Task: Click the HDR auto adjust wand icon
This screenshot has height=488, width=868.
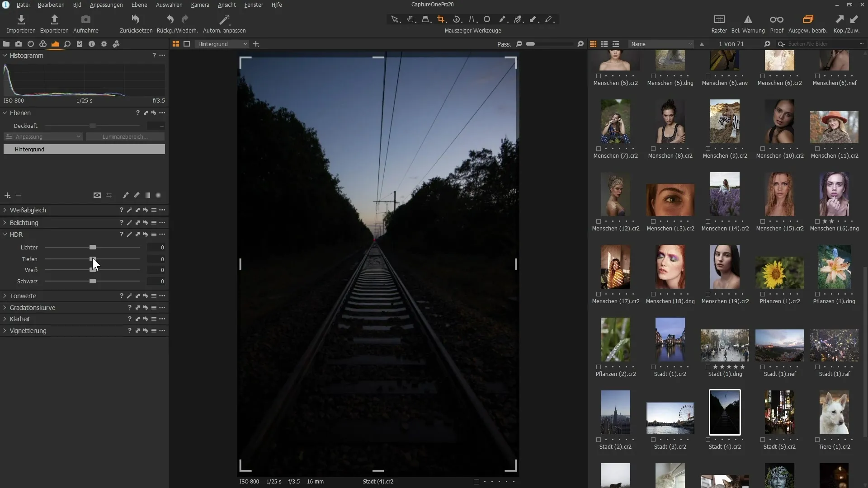Action: [x=129, y=235]
